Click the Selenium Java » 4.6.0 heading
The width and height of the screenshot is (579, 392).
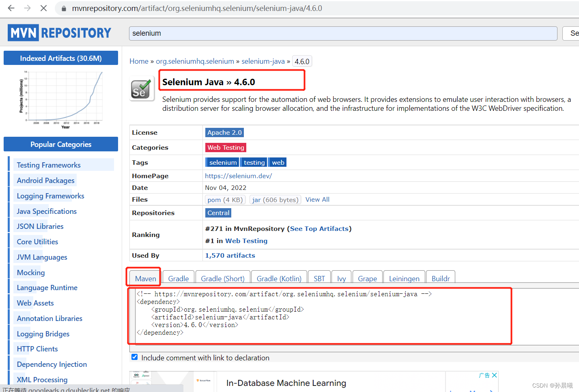(209, 82)
